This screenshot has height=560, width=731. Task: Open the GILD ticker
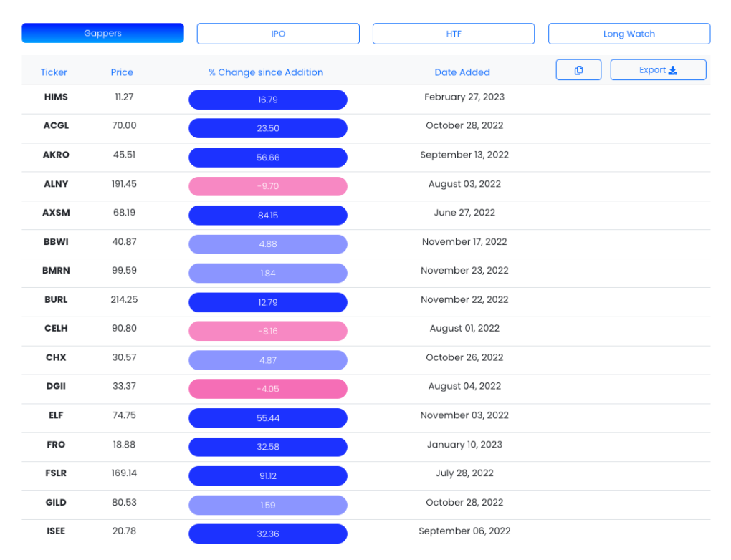click(x=56, y=502)
